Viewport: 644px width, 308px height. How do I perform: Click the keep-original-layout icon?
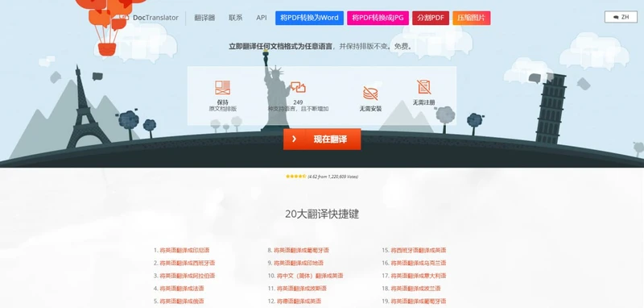click(x=223, y=88)
